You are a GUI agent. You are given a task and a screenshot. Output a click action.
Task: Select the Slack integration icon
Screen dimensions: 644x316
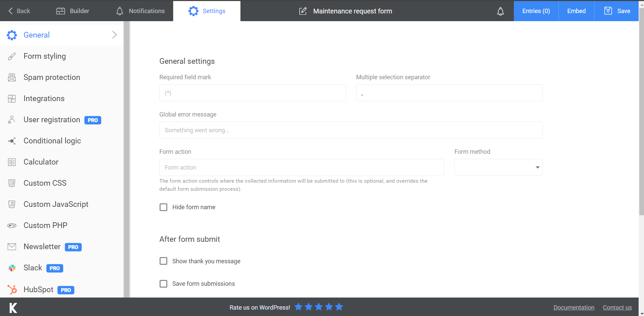point(12,268)
